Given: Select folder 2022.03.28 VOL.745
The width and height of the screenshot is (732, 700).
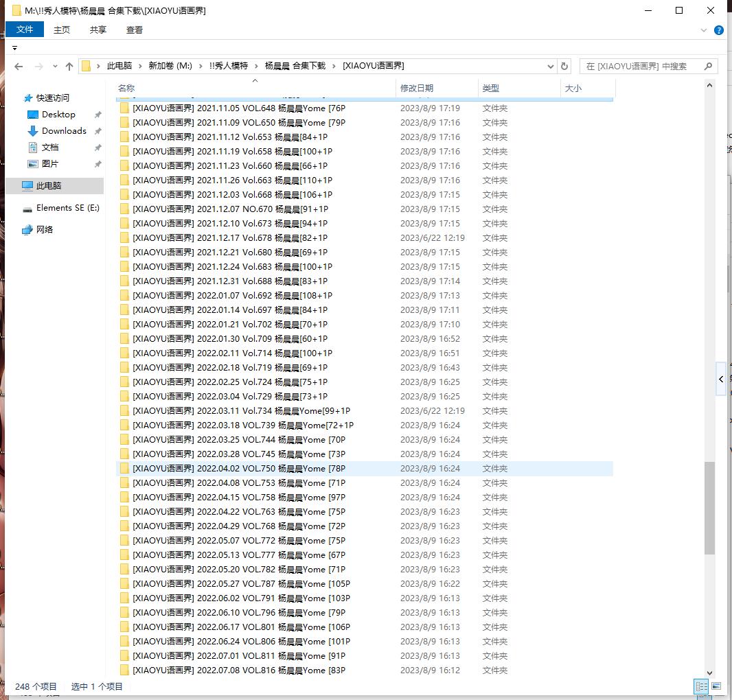Looking at the screenshot, I should point(364,454).
